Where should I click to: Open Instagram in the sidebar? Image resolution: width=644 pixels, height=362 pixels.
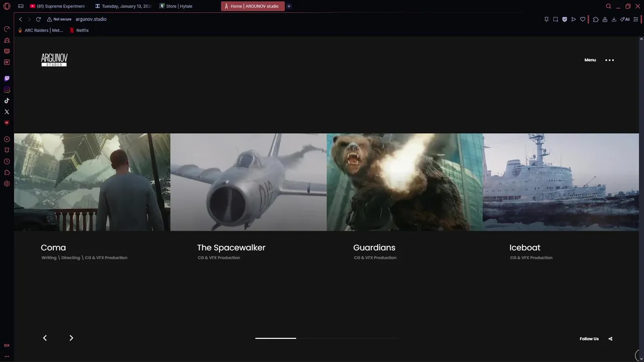click(x=7, y=89)
